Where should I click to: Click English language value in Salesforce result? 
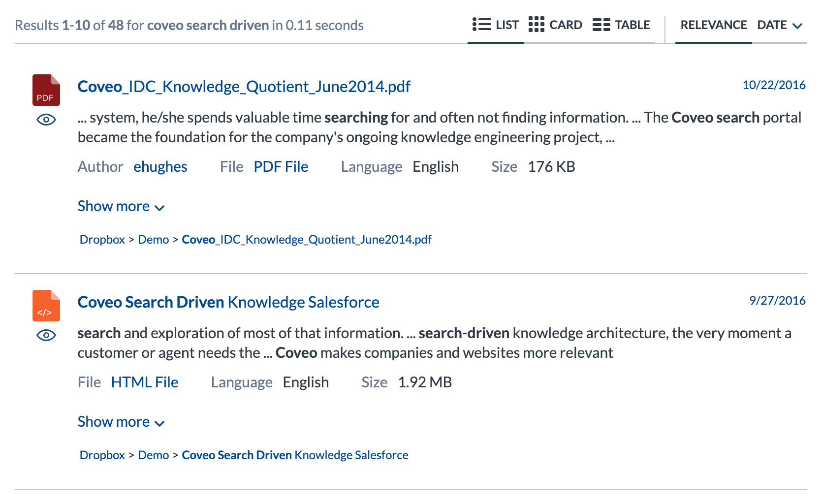tap(306, 382)
